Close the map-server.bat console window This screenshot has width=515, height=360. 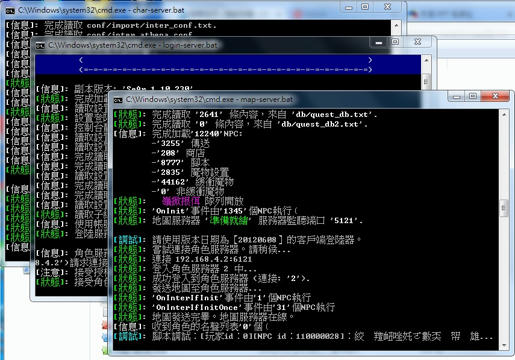(x=495, y=96)
